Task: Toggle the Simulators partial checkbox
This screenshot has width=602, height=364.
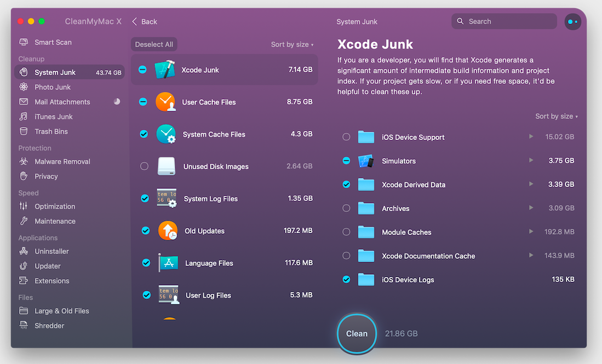Action: (x=346, y=161)
